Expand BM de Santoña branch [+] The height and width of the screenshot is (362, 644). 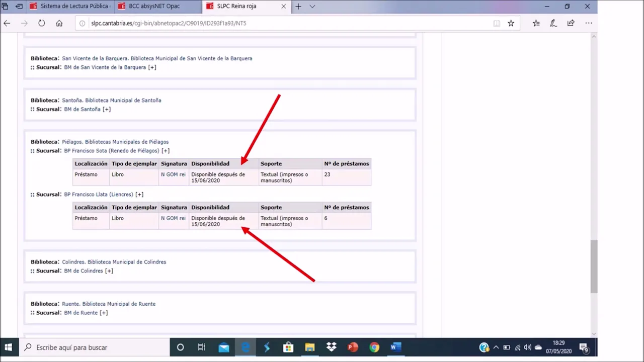106,109
